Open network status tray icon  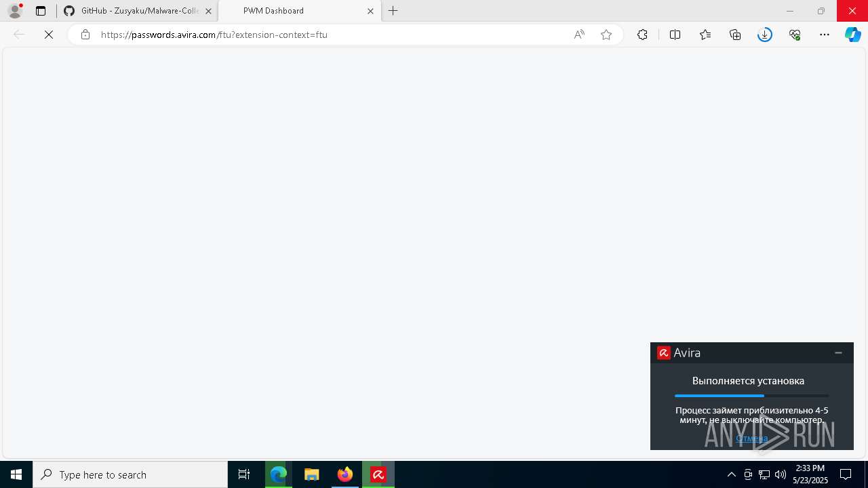764,474
